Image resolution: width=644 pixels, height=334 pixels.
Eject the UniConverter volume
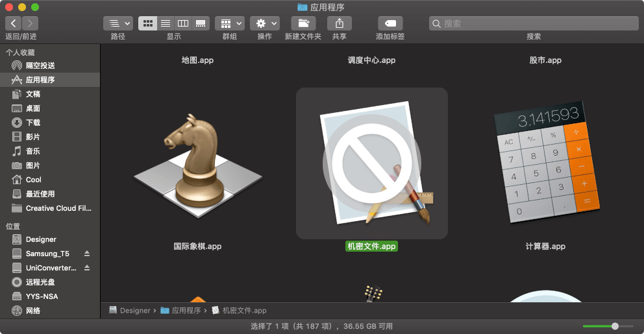[x=86, y=268]
